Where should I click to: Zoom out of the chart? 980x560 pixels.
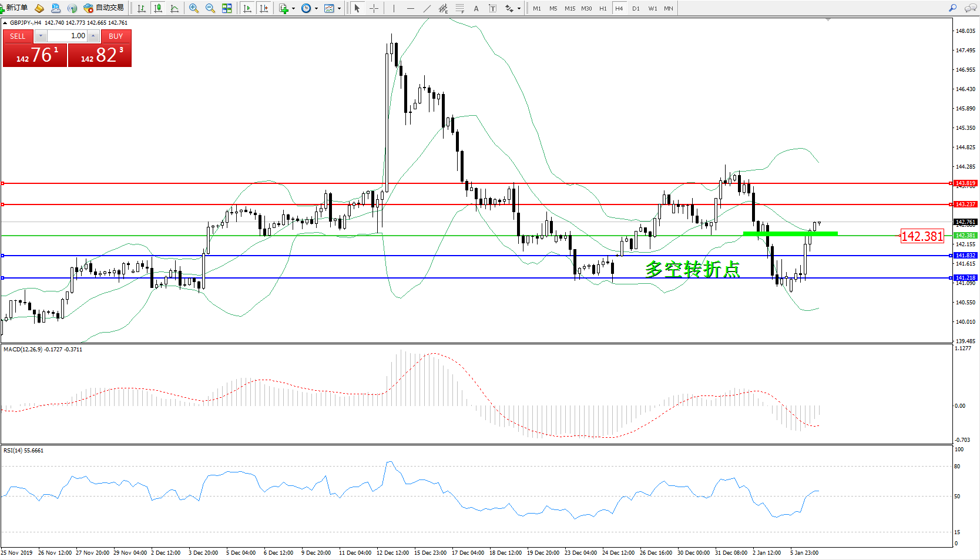210,8
